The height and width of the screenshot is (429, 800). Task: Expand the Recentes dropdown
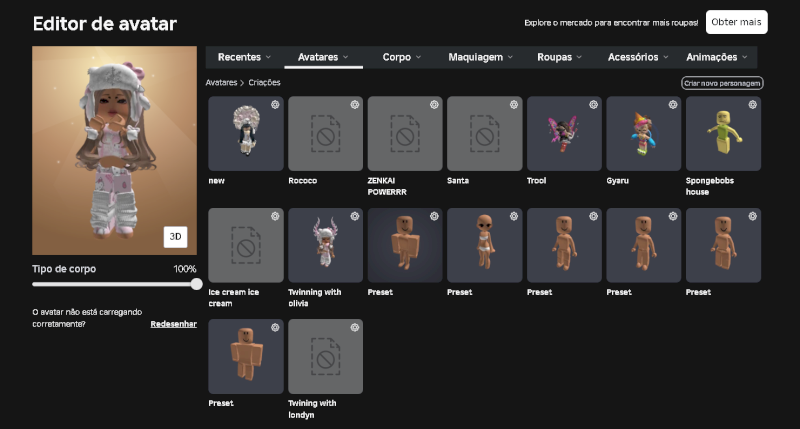(x=244, y=57)
